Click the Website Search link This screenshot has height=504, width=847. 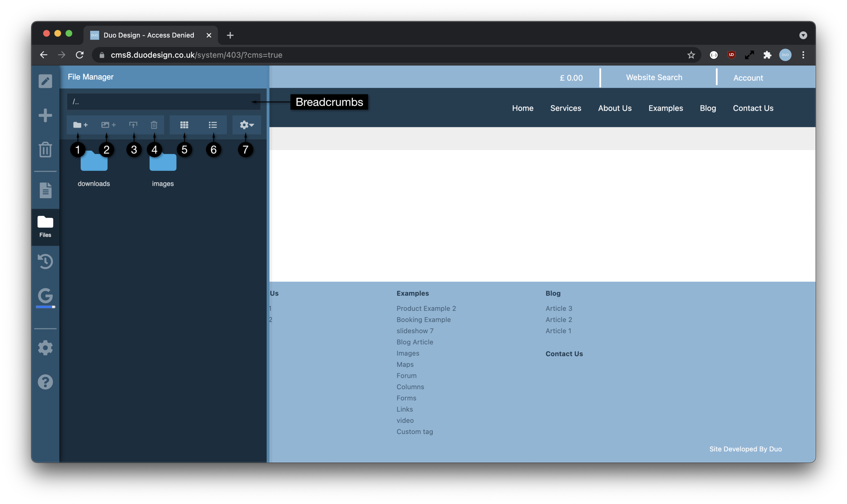[653, 77]
